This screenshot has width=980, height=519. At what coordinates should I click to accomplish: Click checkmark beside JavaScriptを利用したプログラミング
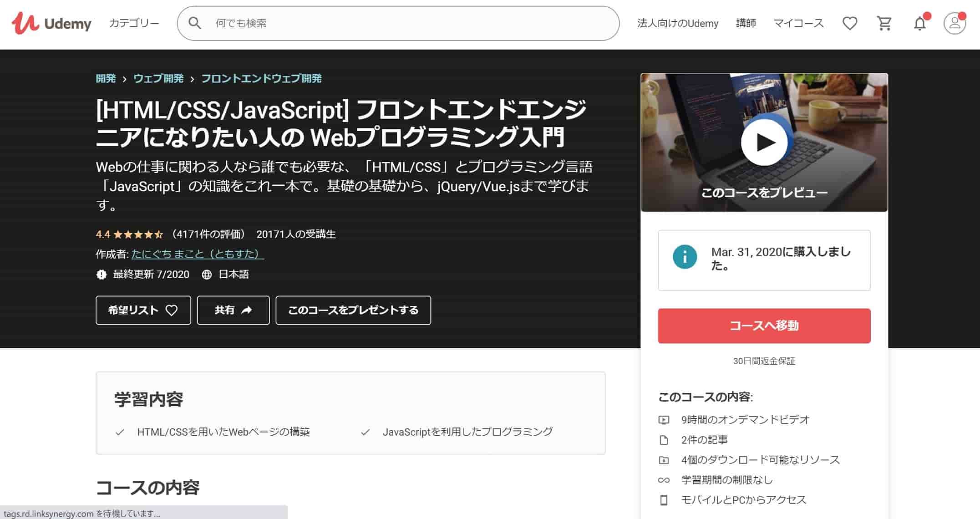(x=365, y=432)
